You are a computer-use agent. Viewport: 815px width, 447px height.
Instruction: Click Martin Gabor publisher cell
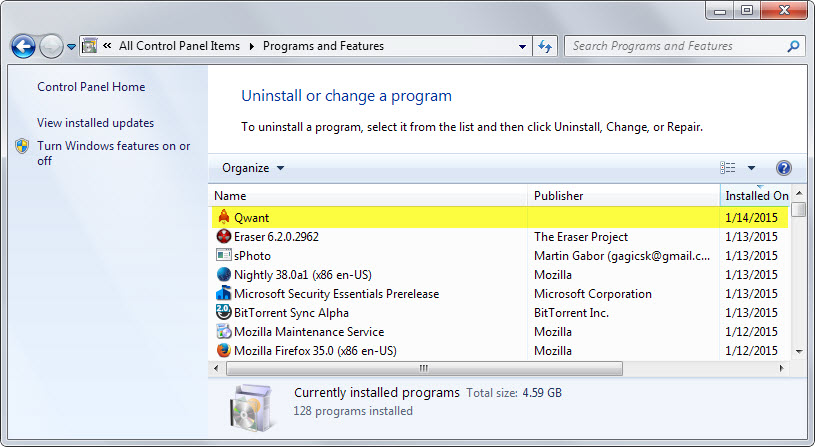pyautogui.click(x=622, y=256)
